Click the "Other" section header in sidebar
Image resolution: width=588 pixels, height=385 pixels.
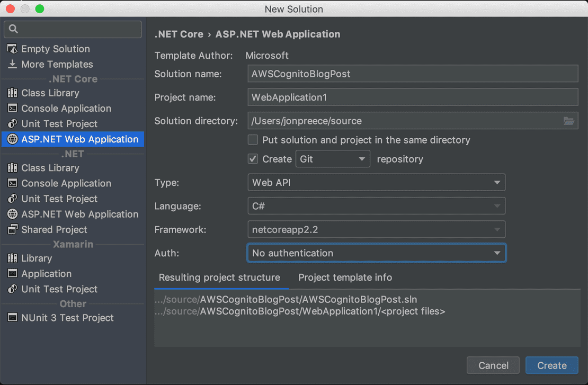tap(73, 303)
